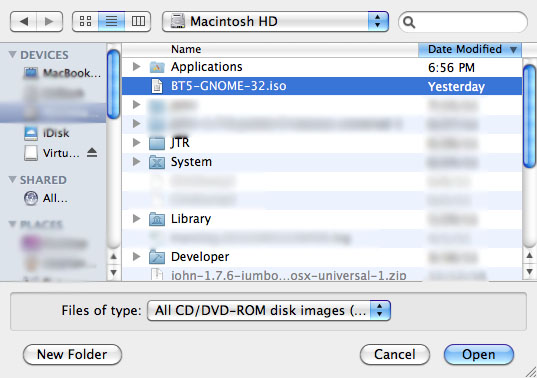The image size is (537, 378).
Task: Click Yesterday date for BT5-GNOME-32.iso
Action: (456, 87)
